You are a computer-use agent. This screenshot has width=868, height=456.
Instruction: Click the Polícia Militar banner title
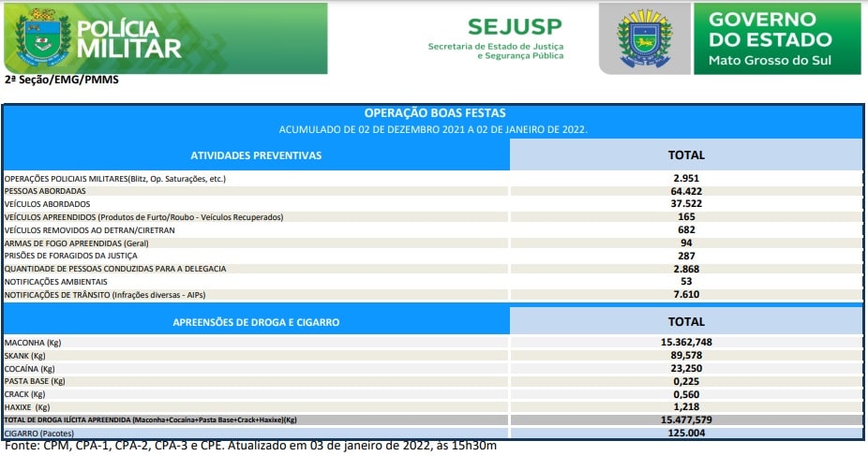pyautogui.click(x=128, y=39)
